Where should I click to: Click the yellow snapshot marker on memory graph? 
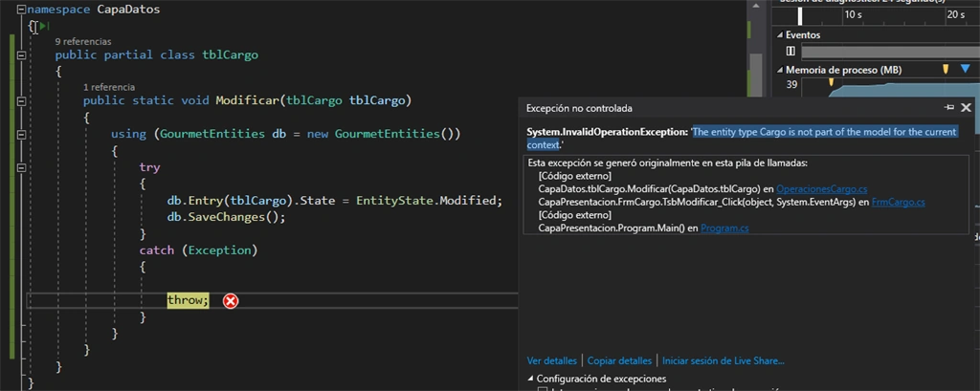coord(832,82)
